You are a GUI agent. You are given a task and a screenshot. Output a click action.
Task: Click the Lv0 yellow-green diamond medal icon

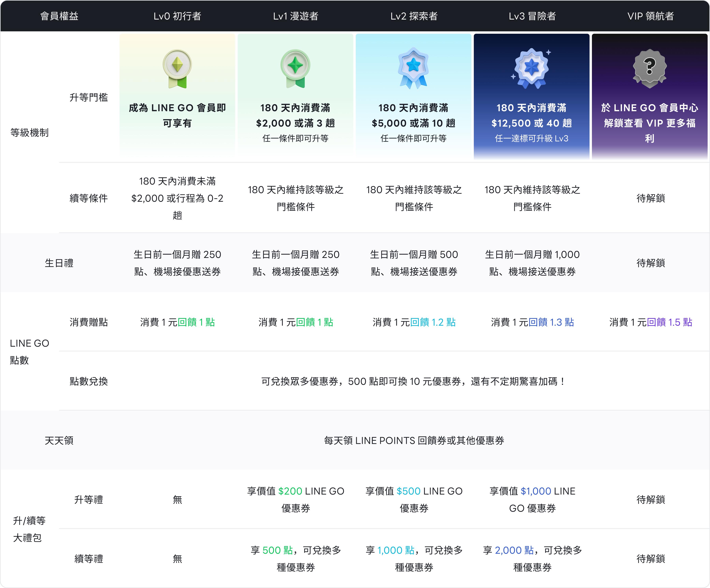[177, 69]
